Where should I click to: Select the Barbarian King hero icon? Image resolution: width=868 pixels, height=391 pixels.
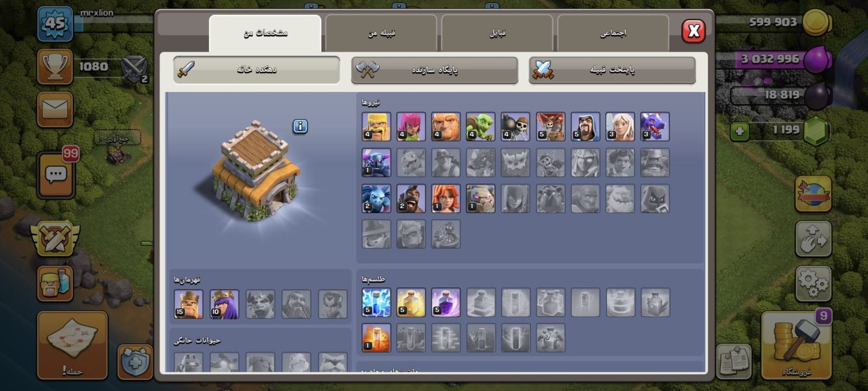coord(189,304)
